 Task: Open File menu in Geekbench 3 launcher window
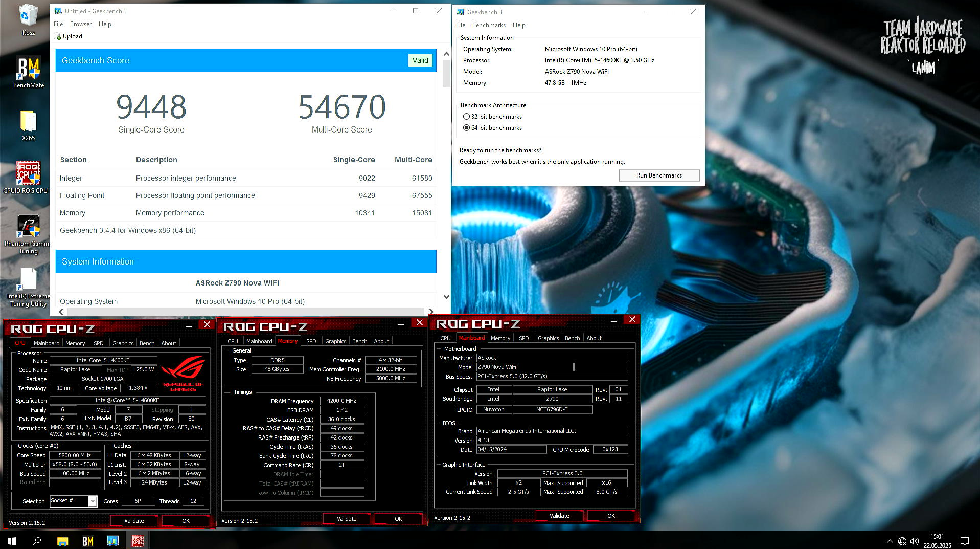tap(461, 25)
